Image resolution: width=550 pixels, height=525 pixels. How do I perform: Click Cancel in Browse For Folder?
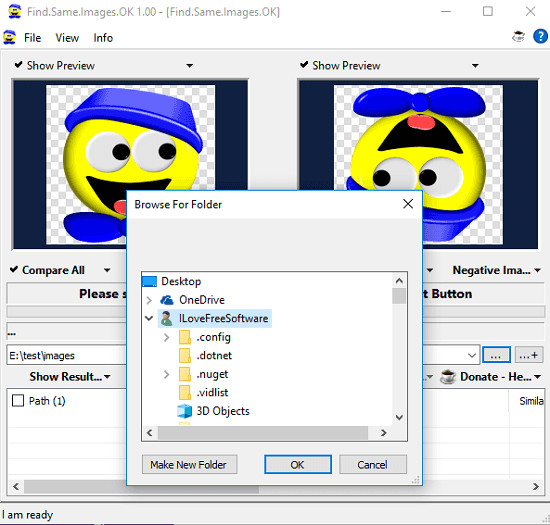(373, 465)
